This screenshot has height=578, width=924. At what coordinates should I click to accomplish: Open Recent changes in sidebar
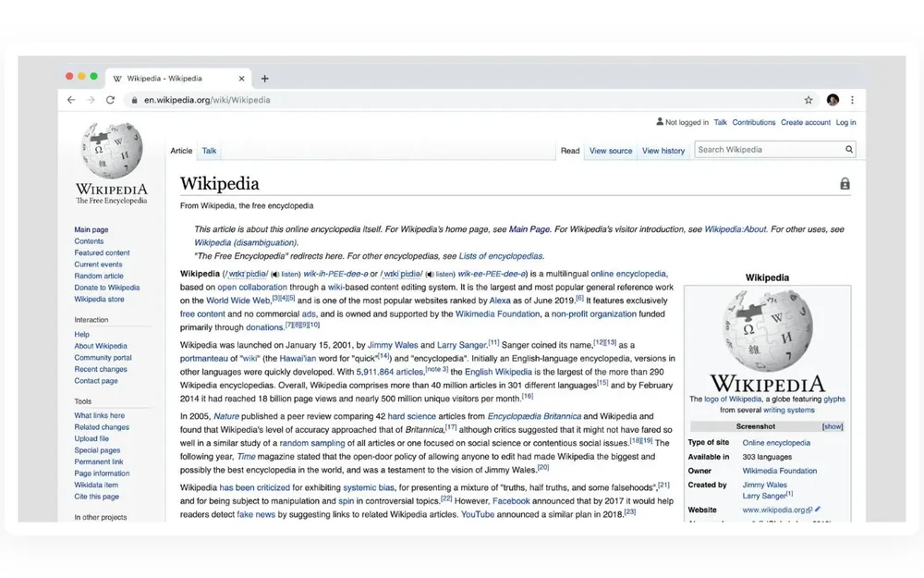click(101, 369)
